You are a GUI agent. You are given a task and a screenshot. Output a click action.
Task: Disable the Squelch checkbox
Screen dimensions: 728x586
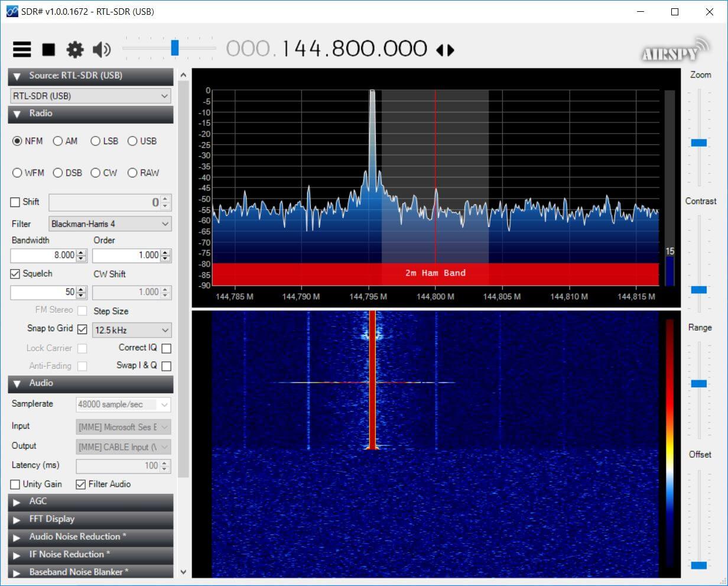tap(15, 274)
